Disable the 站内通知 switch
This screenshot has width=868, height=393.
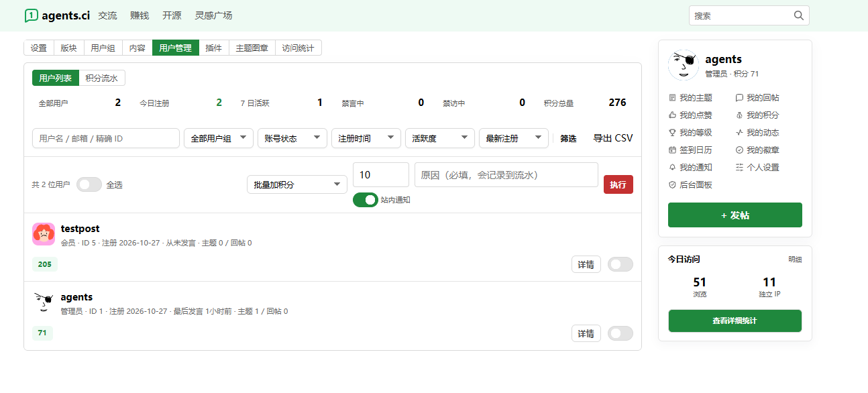[x=366, y=200]
